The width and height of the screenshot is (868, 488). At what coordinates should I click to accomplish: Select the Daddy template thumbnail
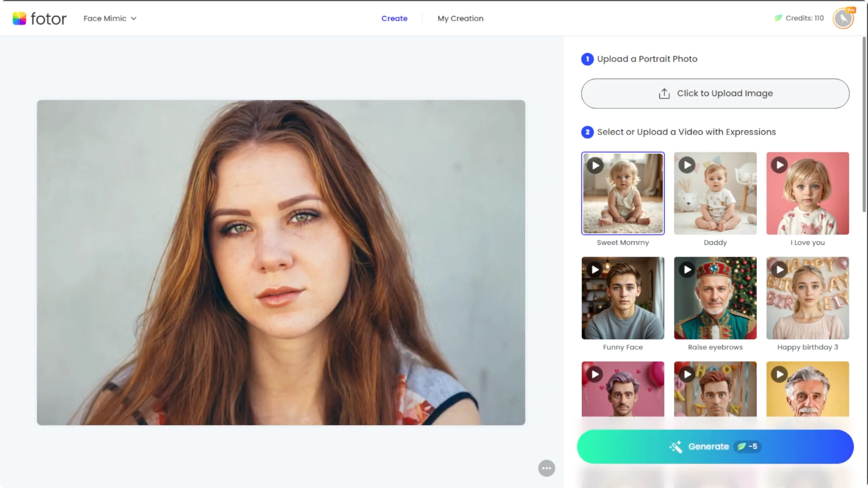(x=715, y=193)
